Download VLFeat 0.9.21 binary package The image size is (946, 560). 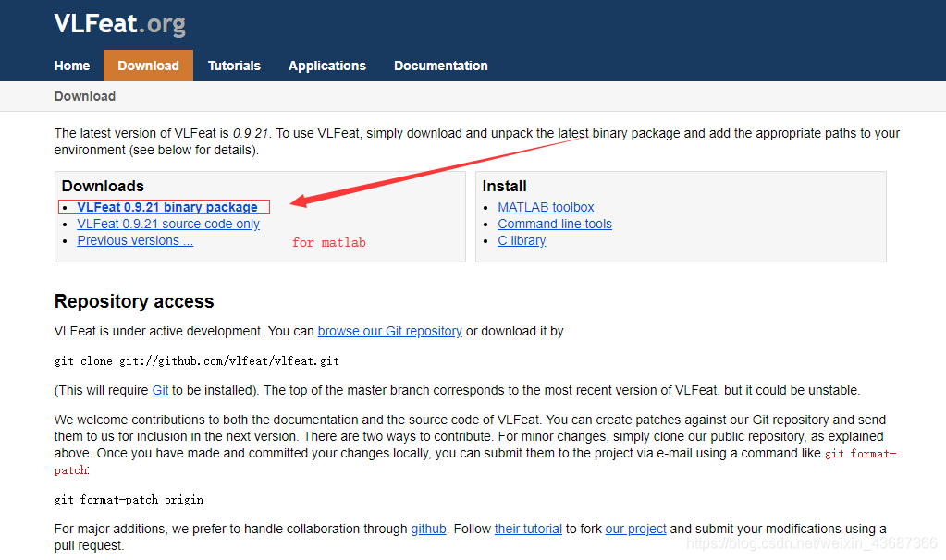(x=167, y=207)
